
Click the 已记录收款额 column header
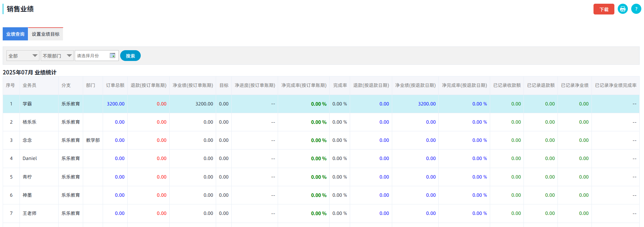tap(507, 86)
